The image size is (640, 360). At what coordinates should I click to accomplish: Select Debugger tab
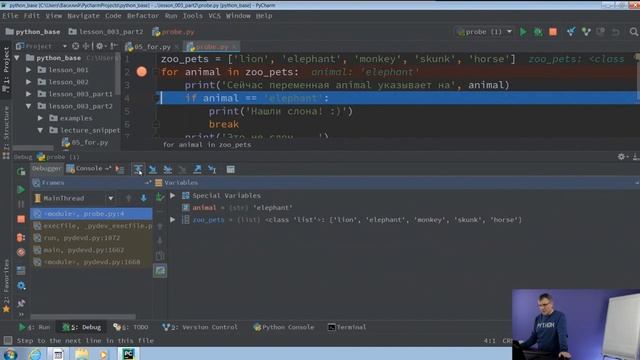(x=46, y=169)
